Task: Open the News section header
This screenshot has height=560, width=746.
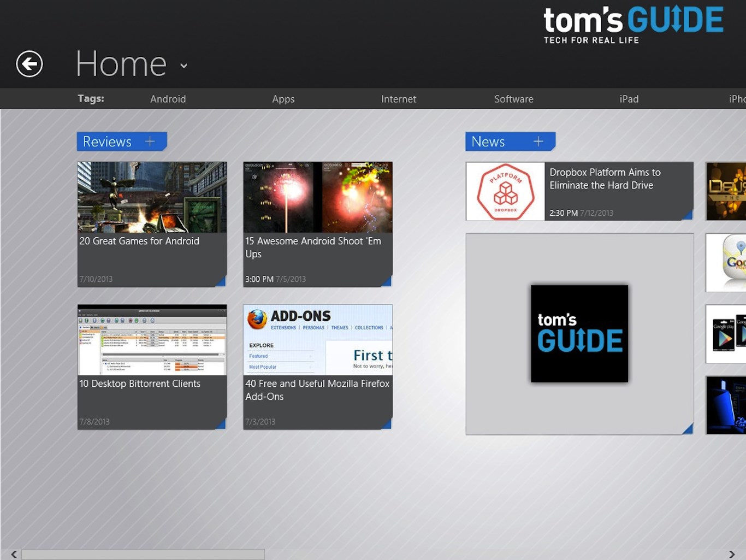Action: click(x=488, y=142)
